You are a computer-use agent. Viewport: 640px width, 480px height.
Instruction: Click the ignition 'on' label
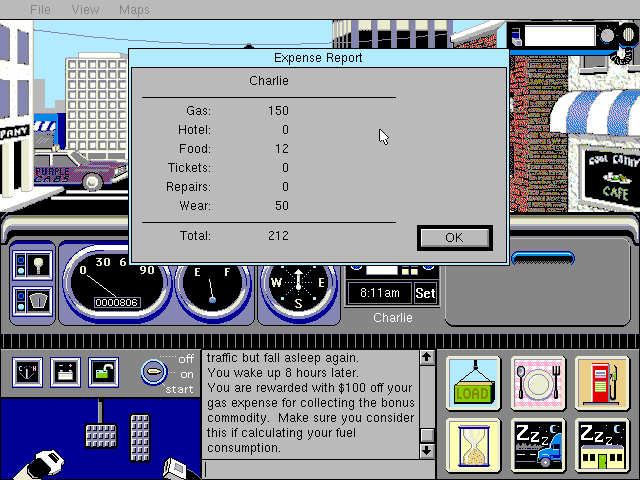[187, 374]
